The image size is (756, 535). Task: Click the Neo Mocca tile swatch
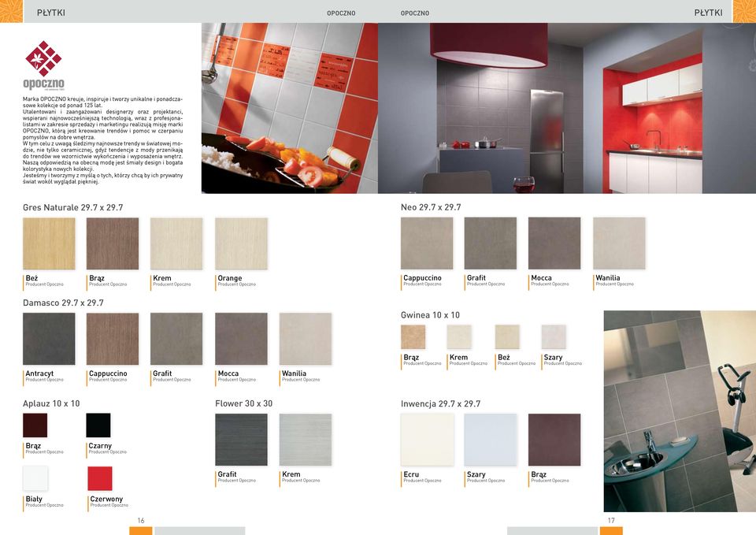click(x=554, y=243)
